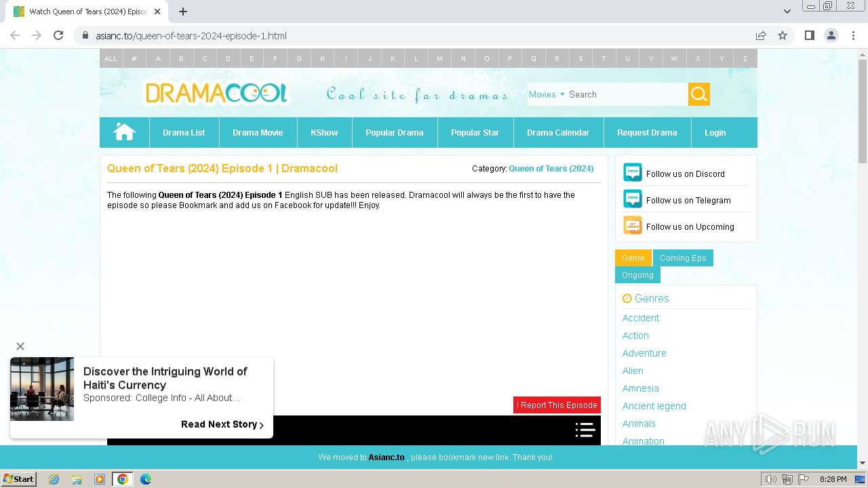Open the tab search chevron
The height and width of the screenshot is (488, 868).
point(787,12)
